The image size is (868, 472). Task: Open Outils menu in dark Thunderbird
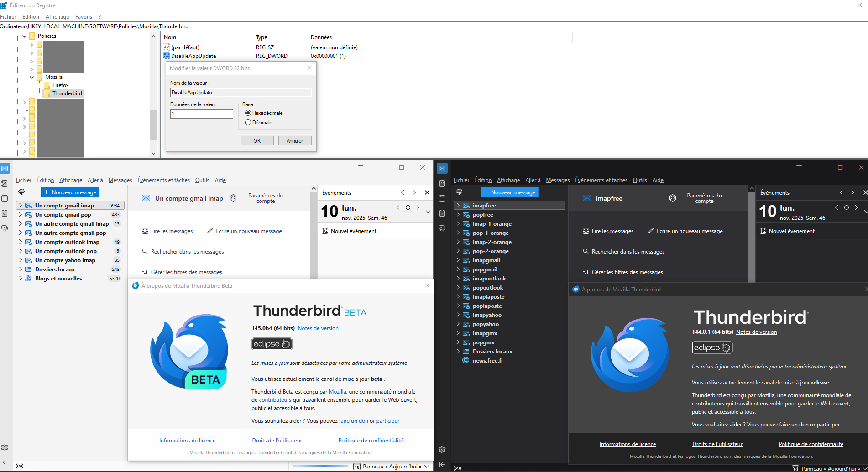(639, 180)
